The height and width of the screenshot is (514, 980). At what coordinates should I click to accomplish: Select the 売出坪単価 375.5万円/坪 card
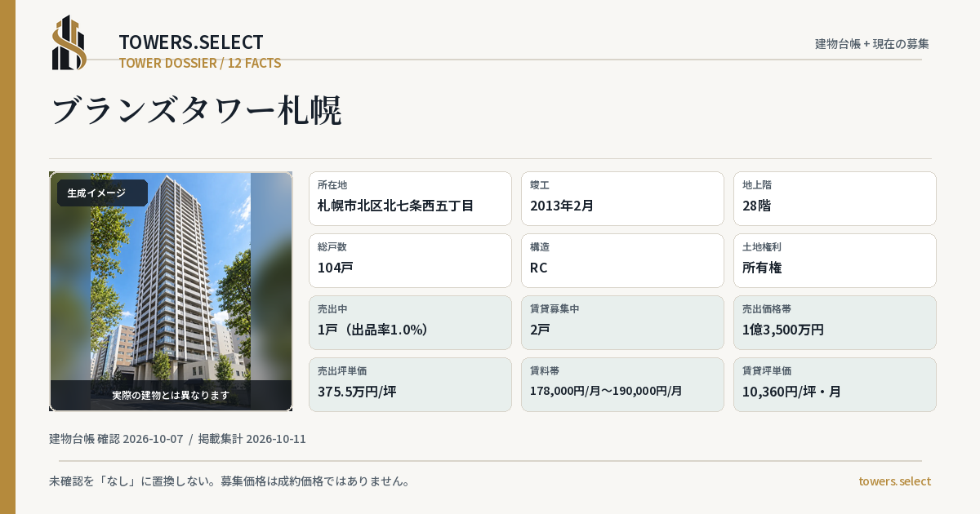pyautogui.click(x=410, y=384)
